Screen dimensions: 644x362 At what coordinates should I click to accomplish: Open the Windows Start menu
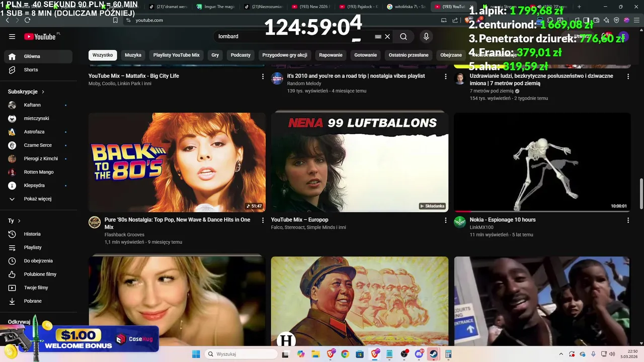pos(196,354)
